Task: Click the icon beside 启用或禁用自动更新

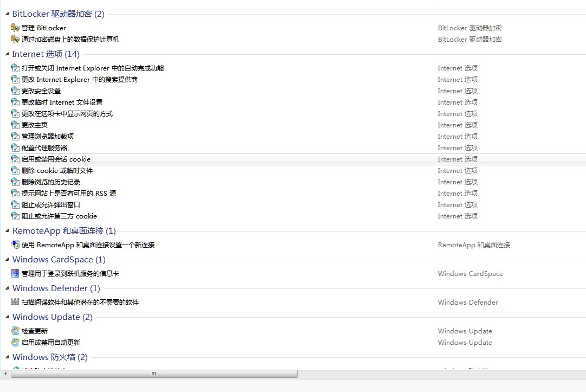Action: click(x=15, y=342)
